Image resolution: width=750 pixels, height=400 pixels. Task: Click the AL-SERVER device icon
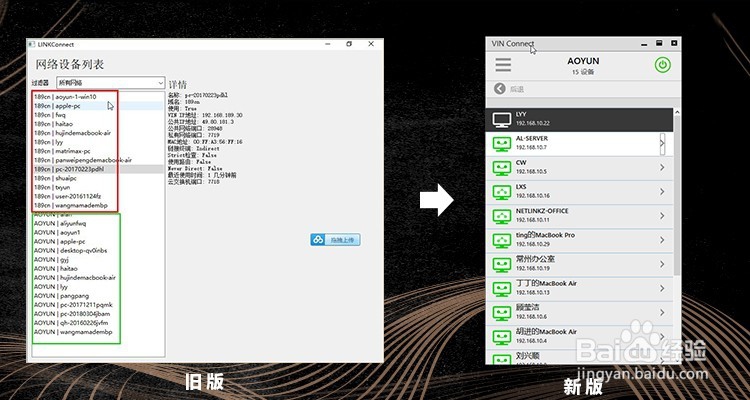502,144
